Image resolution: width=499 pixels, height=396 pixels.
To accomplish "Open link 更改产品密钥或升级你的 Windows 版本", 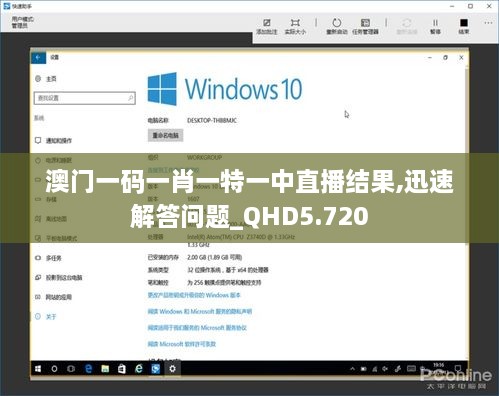I will (x=194, y=295).
